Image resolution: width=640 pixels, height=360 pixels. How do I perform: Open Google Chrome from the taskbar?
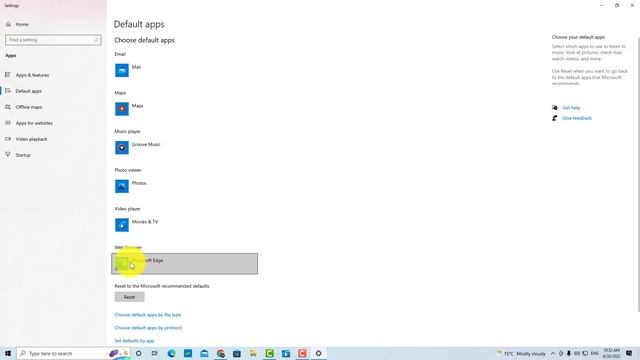(x=221, y=353)
